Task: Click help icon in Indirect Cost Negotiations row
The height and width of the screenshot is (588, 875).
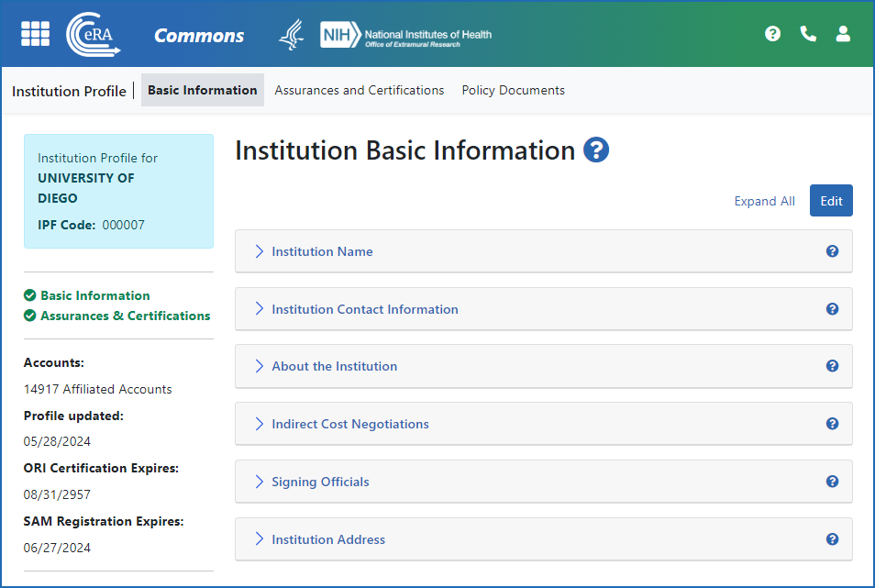Action: tap(832, 424)
